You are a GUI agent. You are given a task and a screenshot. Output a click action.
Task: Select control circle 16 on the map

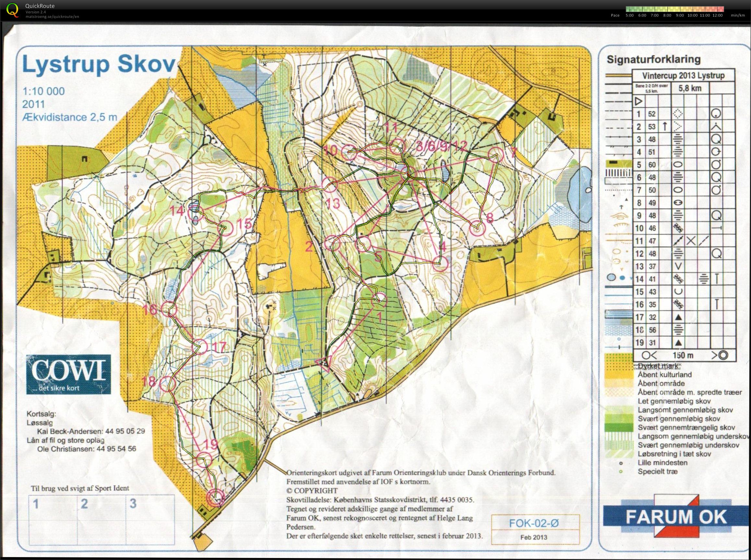coord(170,309)
